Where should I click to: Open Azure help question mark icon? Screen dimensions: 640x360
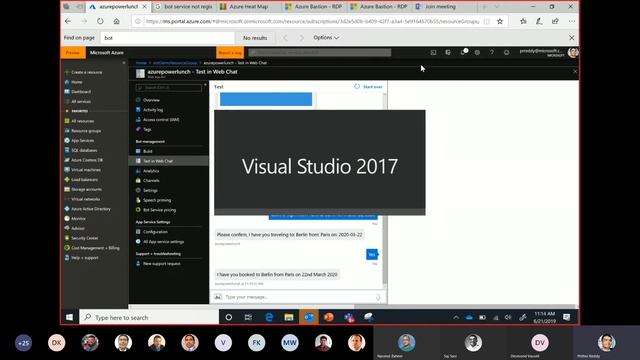coord(492,53)
